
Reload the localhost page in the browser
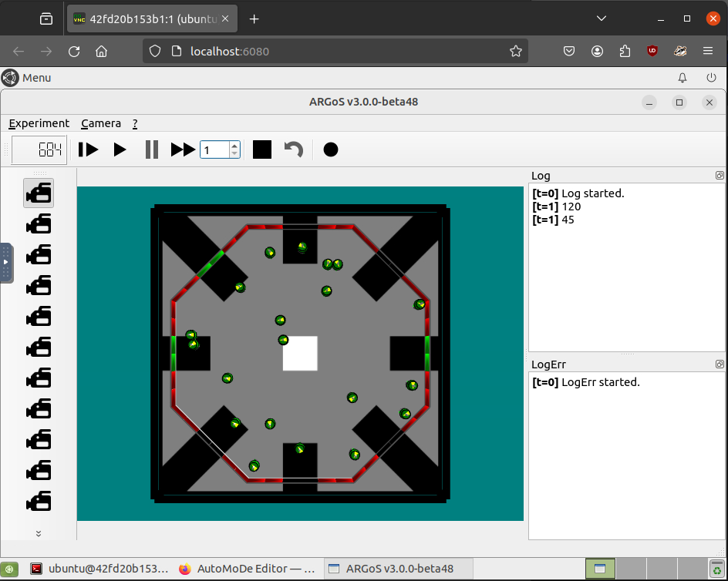(x=74, y=51)
